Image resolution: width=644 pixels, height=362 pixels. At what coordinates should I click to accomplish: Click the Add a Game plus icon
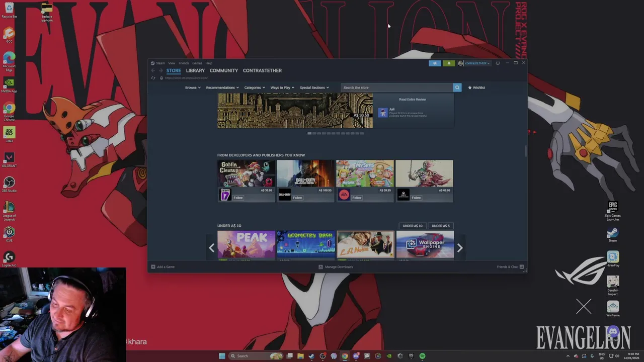point(153,267)
